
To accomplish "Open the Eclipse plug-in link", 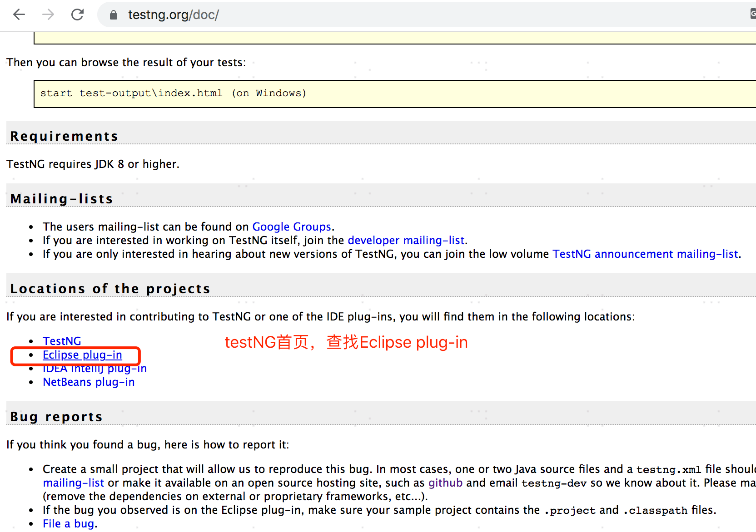I will [x=82, y=355].
